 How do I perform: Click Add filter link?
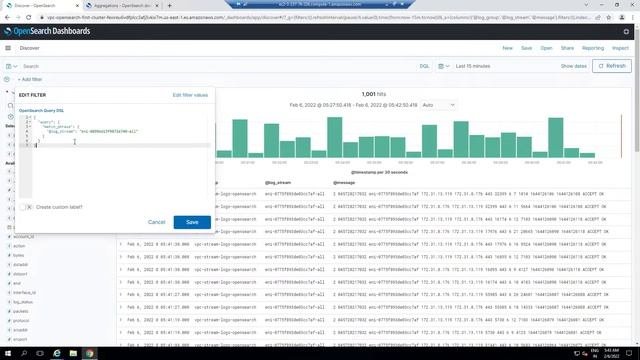30,79
